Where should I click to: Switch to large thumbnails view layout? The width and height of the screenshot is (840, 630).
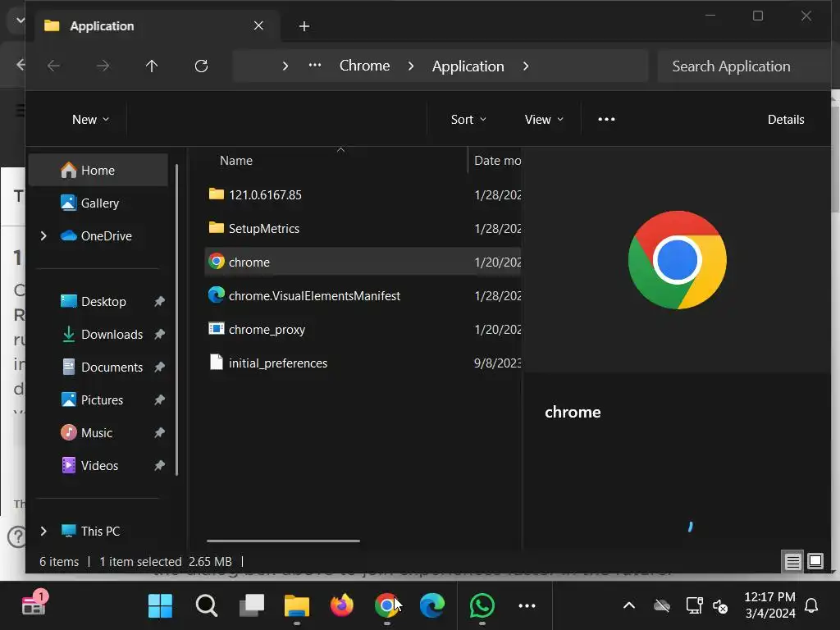click(815, 561)
